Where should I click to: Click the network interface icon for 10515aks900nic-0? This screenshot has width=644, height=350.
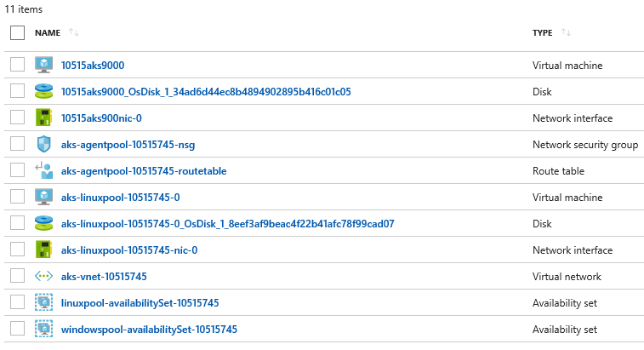pyautogui.click(x=43, y=118)
